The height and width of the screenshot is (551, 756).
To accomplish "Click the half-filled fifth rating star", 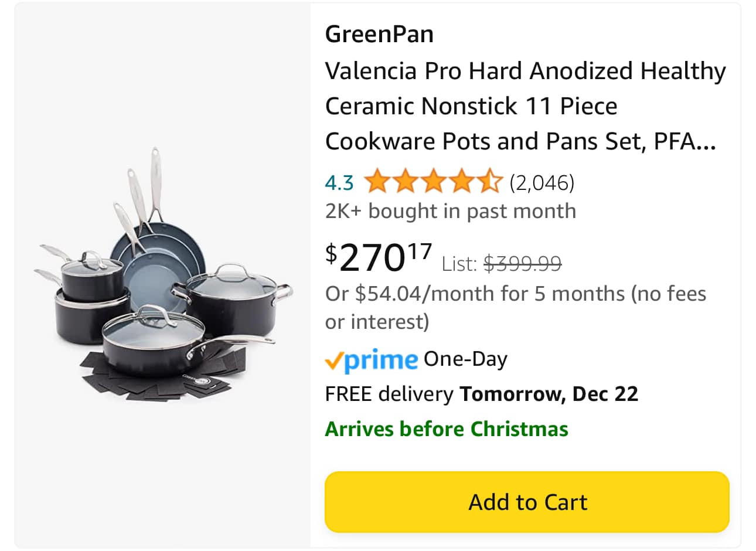I will point(490,182).
